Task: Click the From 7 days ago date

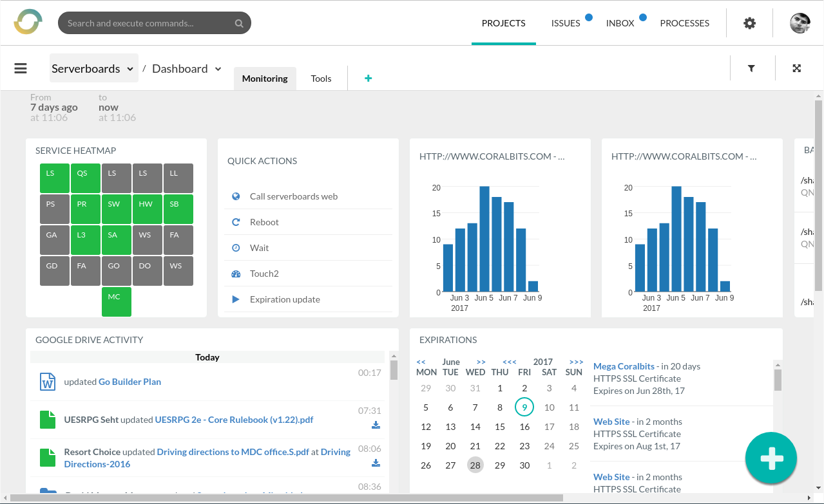Action: click(x=54, y=107)
